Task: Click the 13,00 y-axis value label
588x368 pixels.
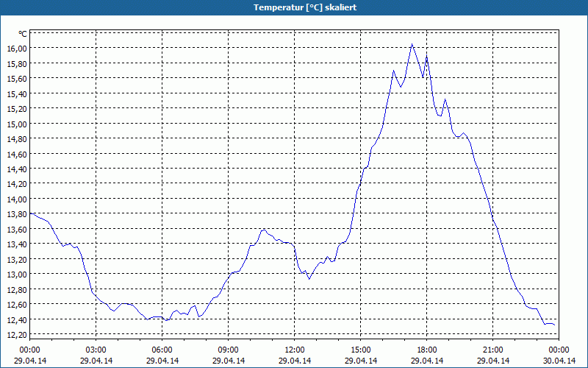Action: 17,275
